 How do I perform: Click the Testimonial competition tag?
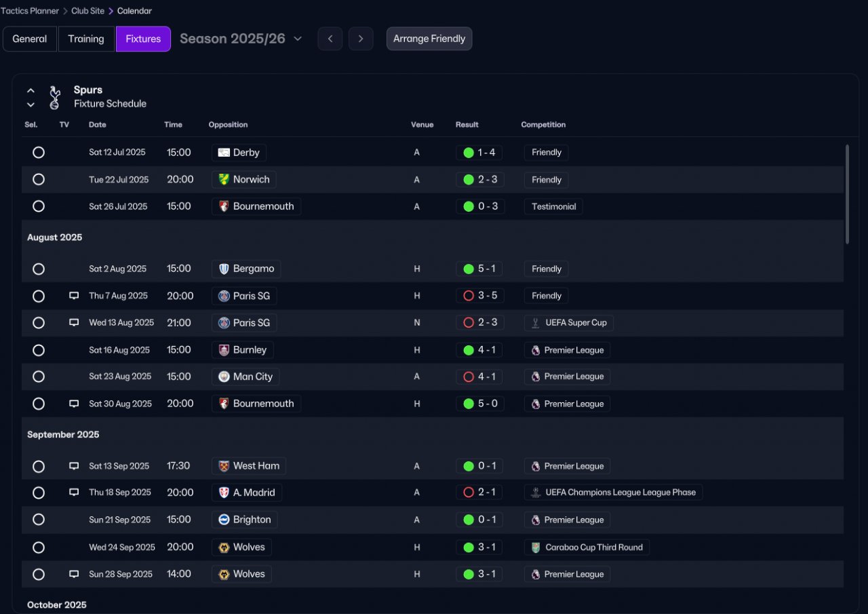[x=553, y=206]
